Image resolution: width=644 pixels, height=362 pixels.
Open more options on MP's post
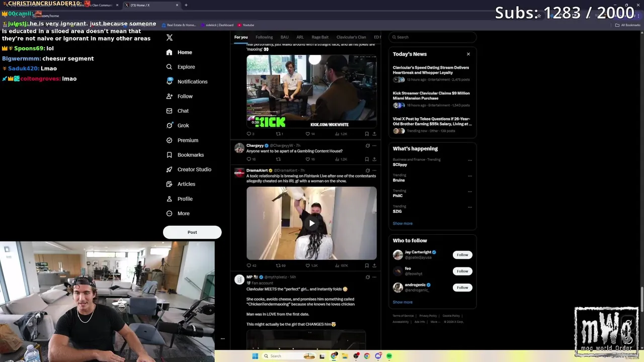pos(374,277)
